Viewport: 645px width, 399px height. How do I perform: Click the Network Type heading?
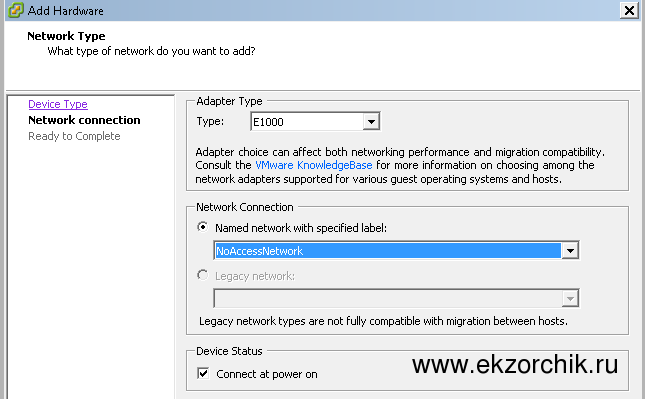point(66,36)
